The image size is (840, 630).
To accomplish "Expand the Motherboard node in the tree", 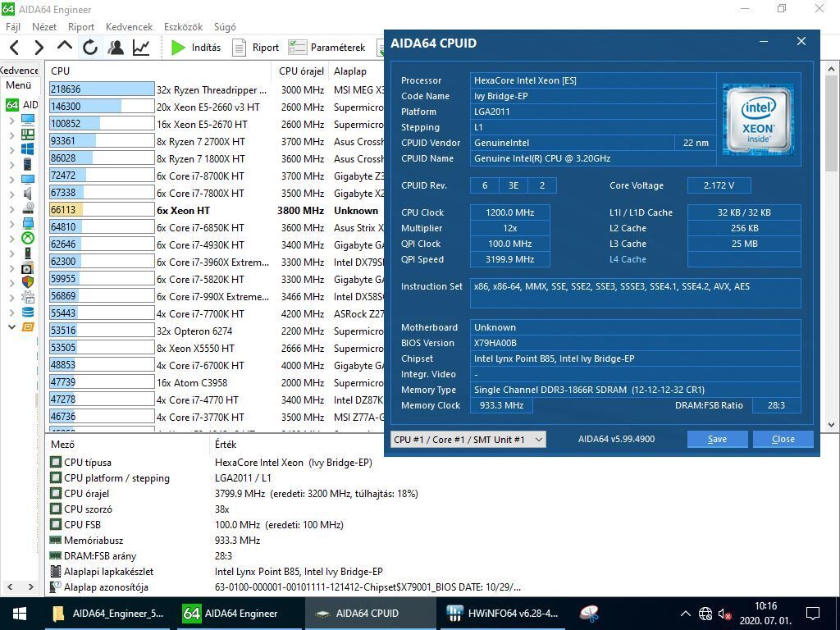I will (x=11, y=135).
